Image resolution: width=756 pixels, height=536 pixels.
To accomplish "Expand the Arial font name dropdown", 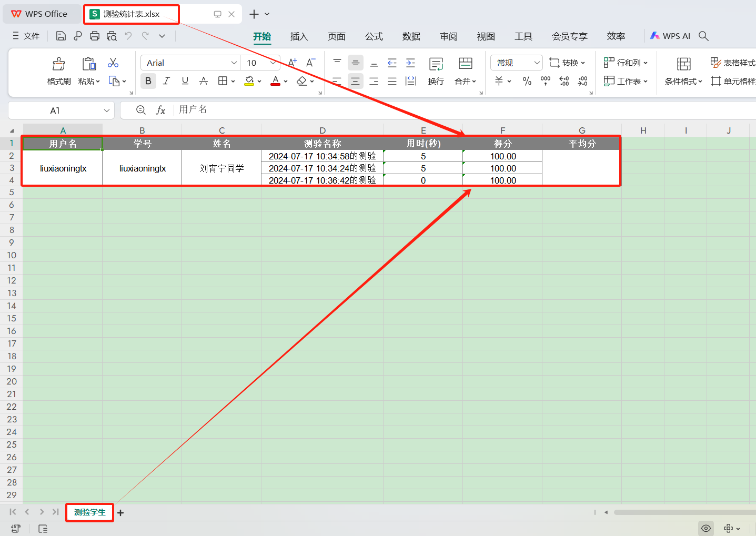I will point(234,63).
